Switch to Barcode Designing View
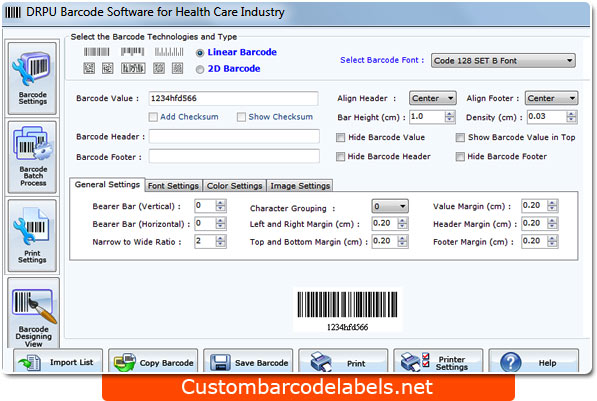597x401 pixels. [x=33, y=313]
